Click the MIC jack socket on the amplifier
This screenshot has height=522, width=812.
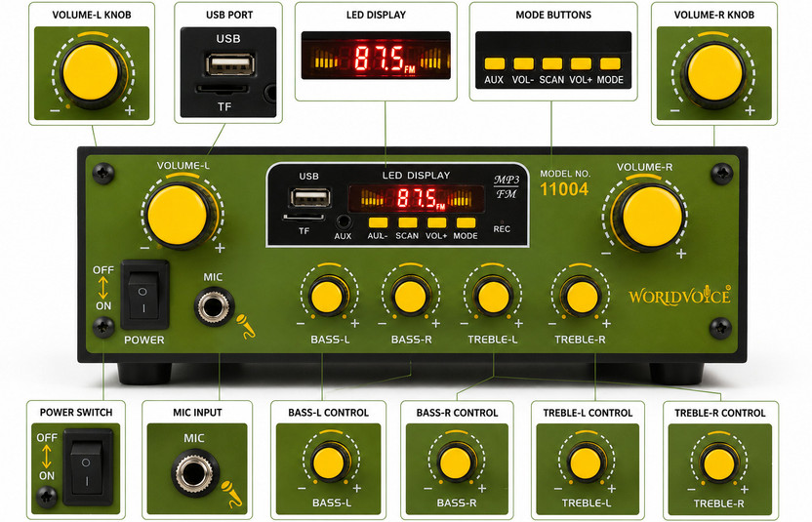pos(214,307)
